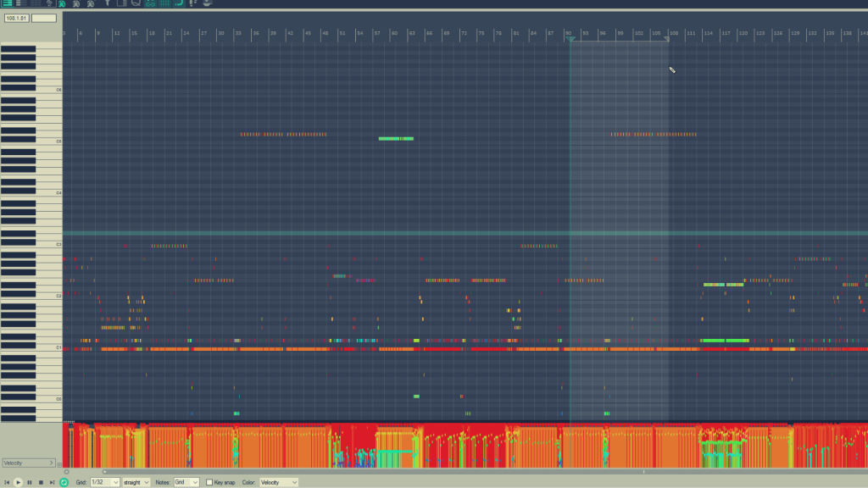Click the loop start marker at measure 90
The height and width of the screenshot is (488, 868).
[570, 39]
